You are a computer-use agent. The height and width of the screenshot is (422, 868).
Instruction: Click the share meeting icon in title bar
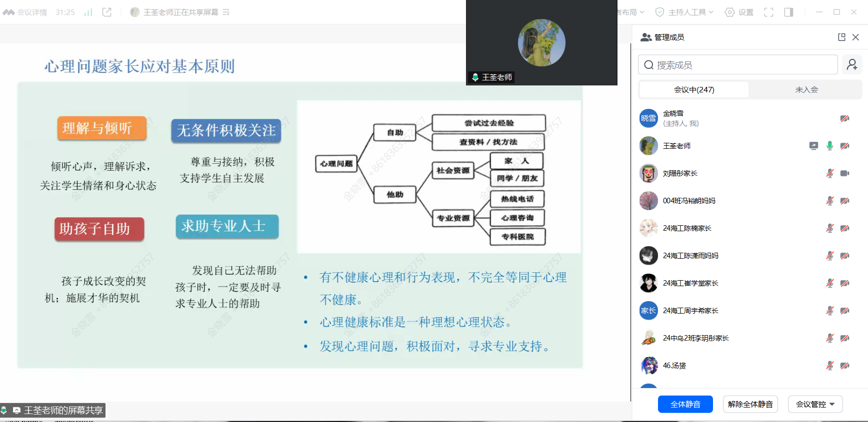point(107,12)
